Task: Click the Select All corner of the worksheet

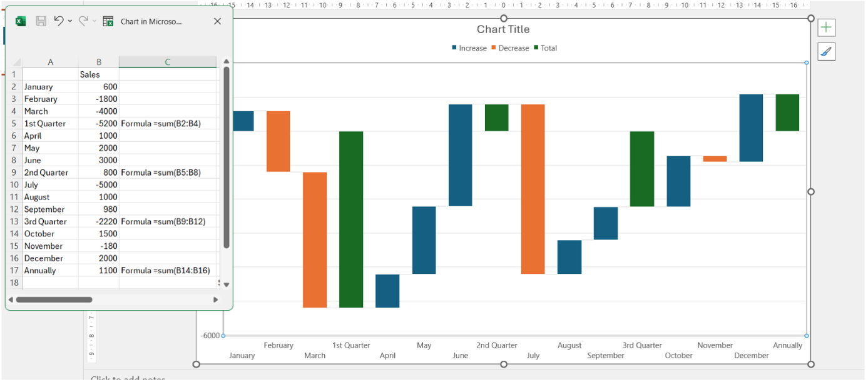Action: click(x=17, y=62)
